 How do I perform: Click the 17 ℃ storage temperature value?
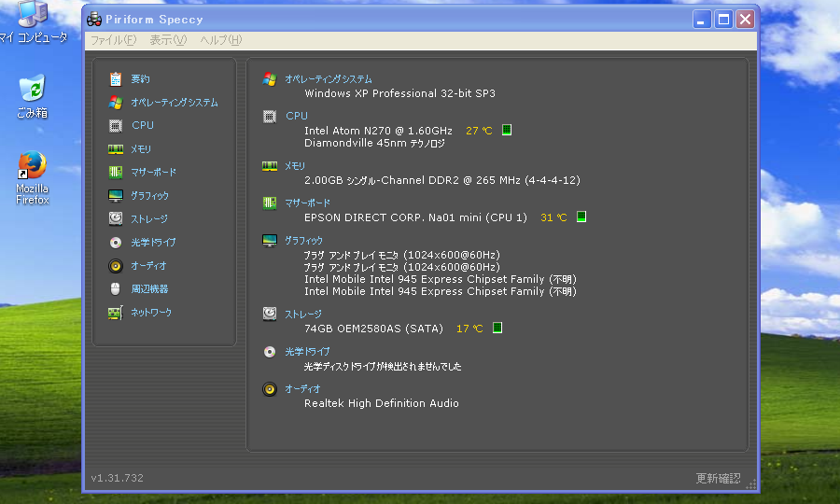point(469,329)
